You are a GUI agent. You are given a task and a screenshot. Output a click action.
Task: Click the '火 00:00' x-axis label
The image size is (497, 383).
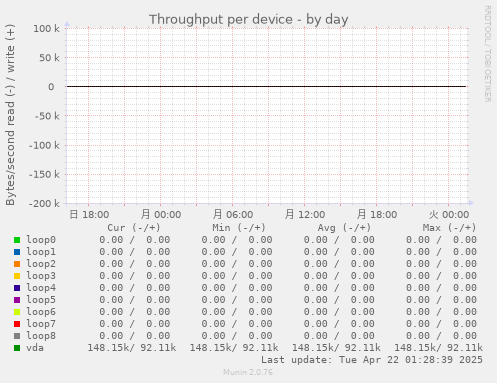449,214
